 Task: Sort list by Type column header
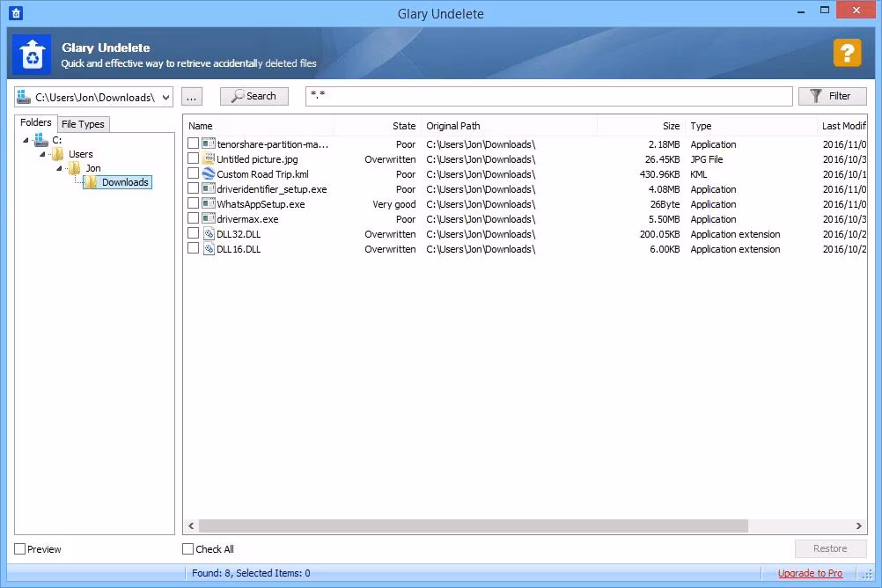tap(751, 126)
